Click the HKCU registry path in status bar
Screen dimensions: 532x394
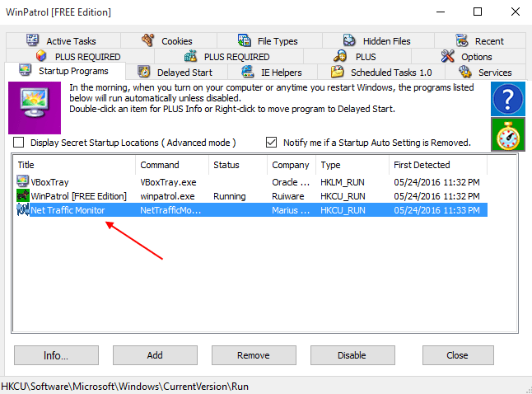tap(125, 387)
